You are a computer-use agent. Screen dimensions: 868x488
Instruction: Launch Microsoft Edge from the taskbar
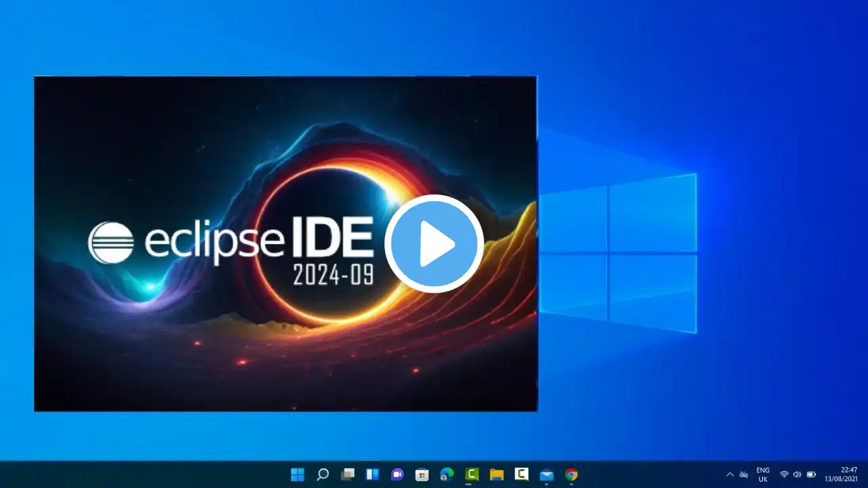[x=447, y=474]
